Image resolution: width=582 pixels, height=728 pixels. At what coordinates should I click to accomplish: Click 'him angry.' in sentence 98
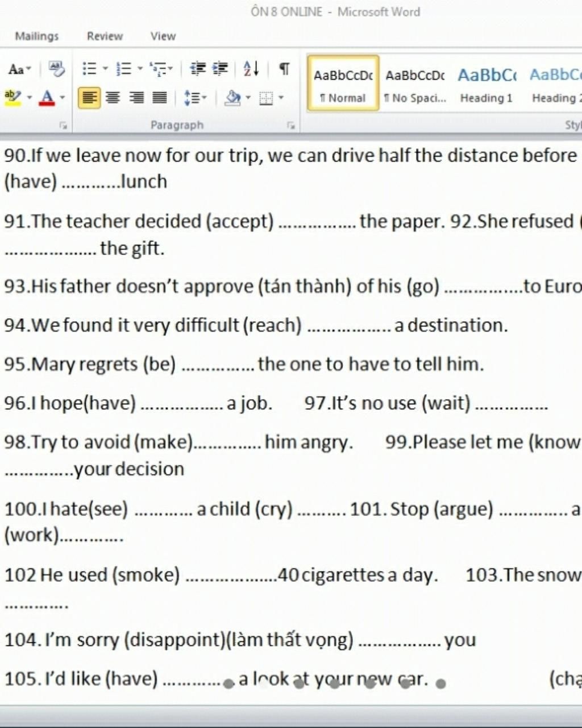(309, 442)
